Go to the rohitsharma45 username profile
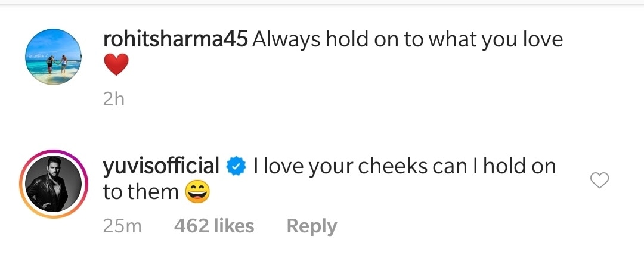This screenshot has width=644, height=258. (x=175, y=39)
